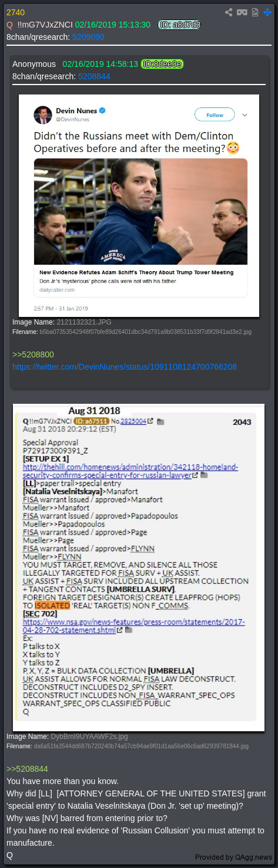
Task: Click the share icon at top
Action: tap(229, 12)
